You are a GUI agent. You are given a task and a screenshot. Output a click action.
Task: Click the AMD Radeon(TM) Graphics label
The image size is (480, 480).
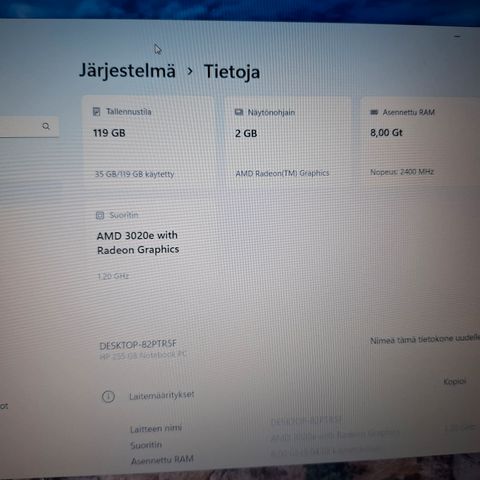282,173
